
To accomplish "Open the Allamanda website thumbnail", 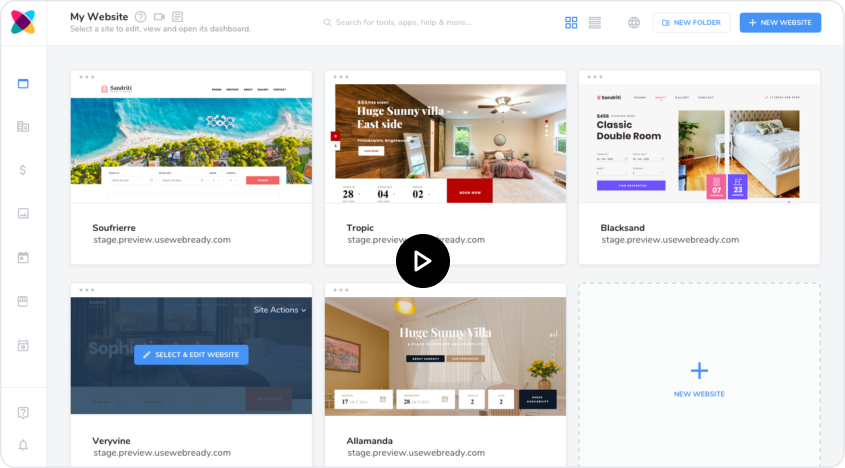I will [446, 356].
